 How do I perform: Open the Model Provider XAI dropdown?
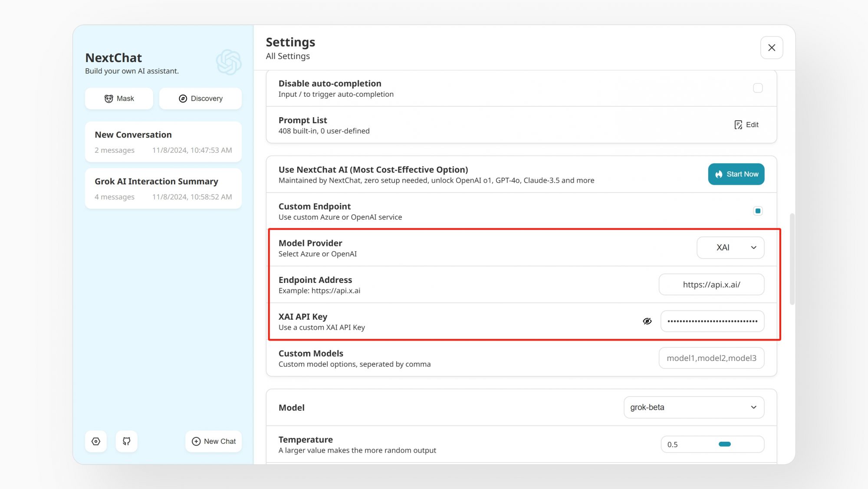[730, 247]
